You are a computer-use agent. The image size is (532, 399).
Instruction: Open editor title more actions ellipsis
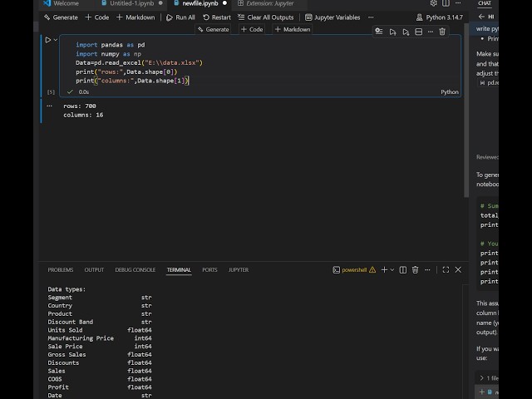[458, 3]
